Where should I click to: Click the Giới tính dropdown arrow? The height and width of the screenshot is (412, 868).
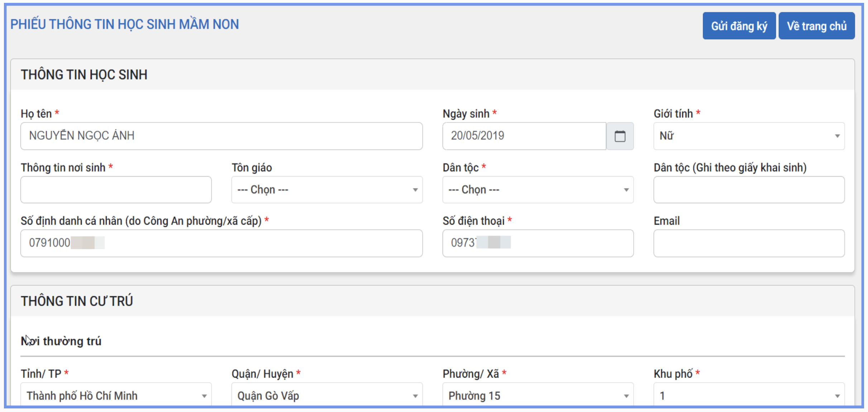[837, 136]
